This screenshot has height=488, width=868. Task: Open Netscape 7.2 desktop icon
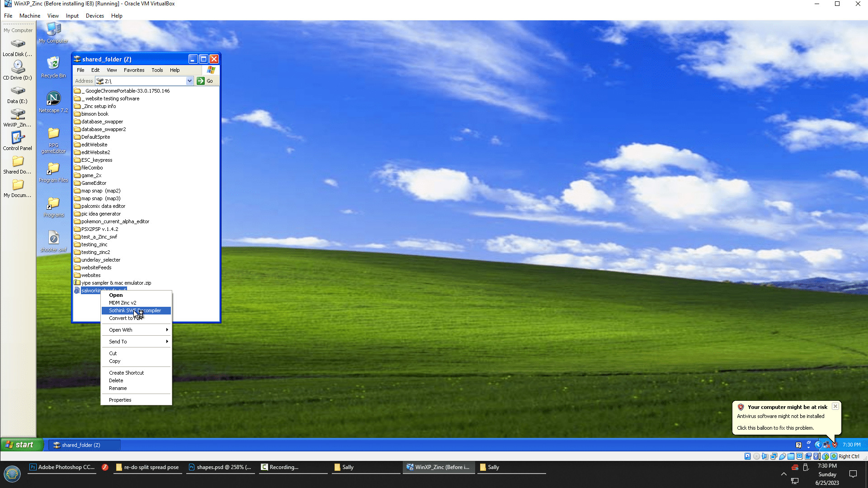point(53,101)
